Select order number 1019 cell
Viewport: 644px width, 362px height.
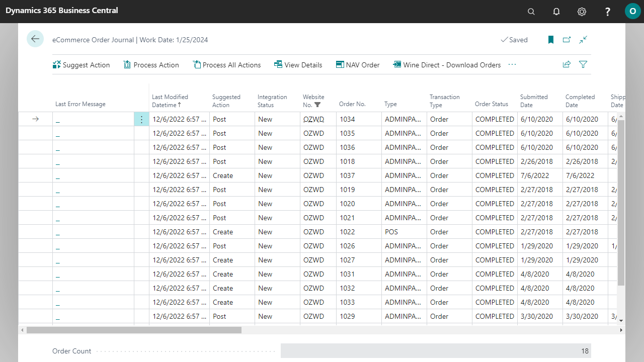click(359, 190)
